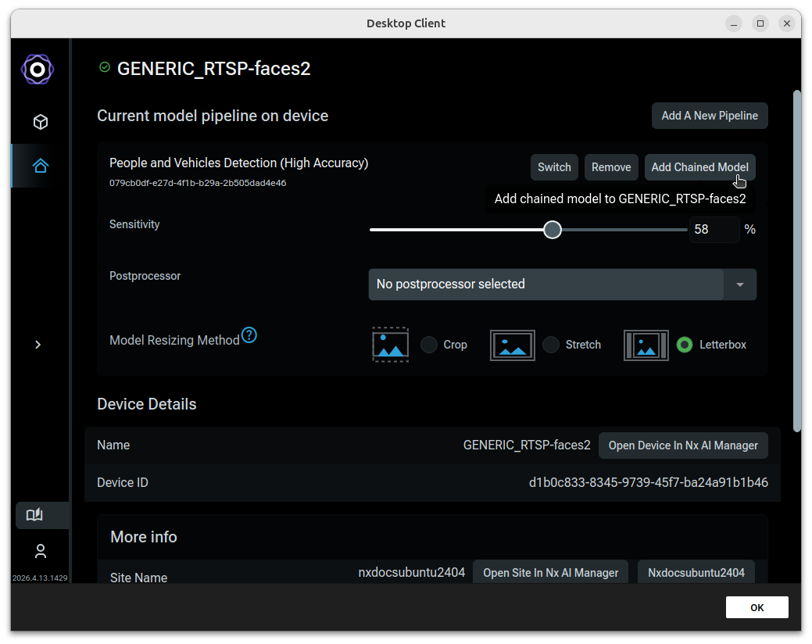Screen dimensions: 812x644
Task: Click the green device status check icon
Action: pyautogui.click(x=105, y=67)
